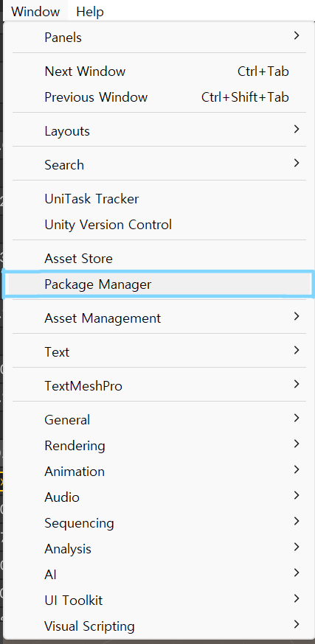Viewport: 315px width, 644px height.
Task: Open the Text submenu
Action: click(x=159, y=352)
